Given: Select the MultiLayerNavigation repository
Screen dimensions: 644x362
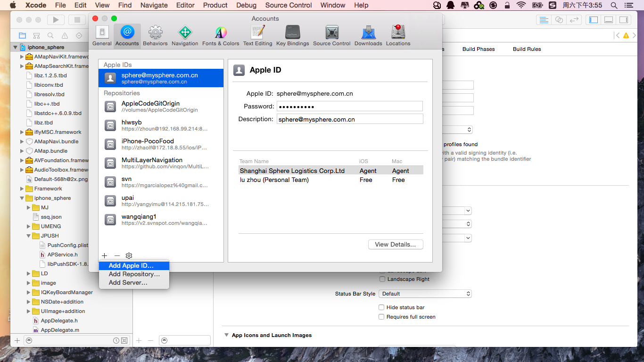Looking at the screenshot, I should click(161, 163).
